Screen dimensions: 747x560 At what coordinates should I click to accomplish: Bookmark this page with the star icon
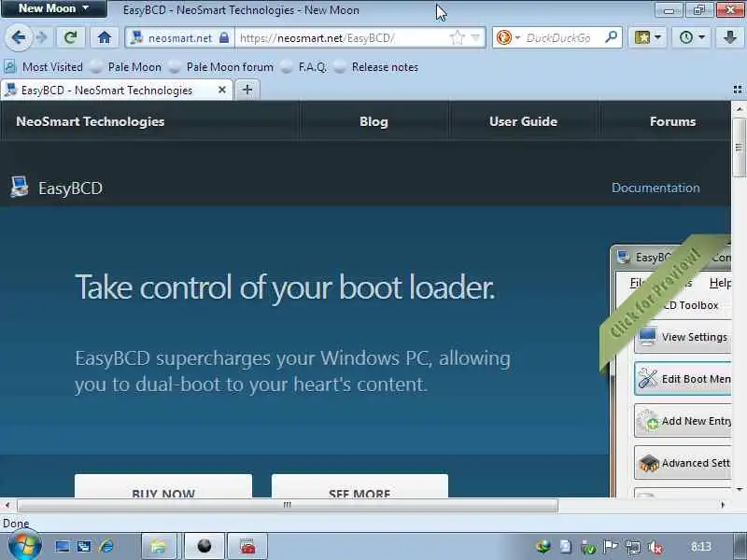pyautogui.click(x=457, y=37)
